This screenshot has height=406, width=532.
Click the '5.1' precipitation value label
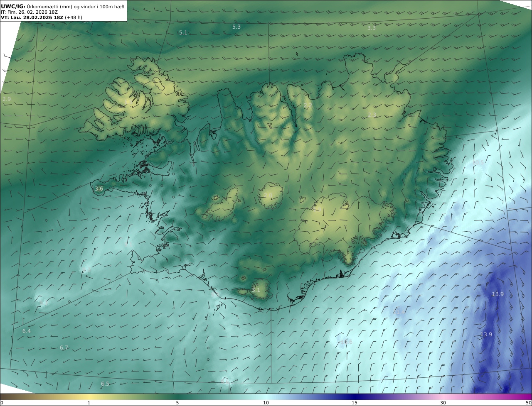(183, 32)
